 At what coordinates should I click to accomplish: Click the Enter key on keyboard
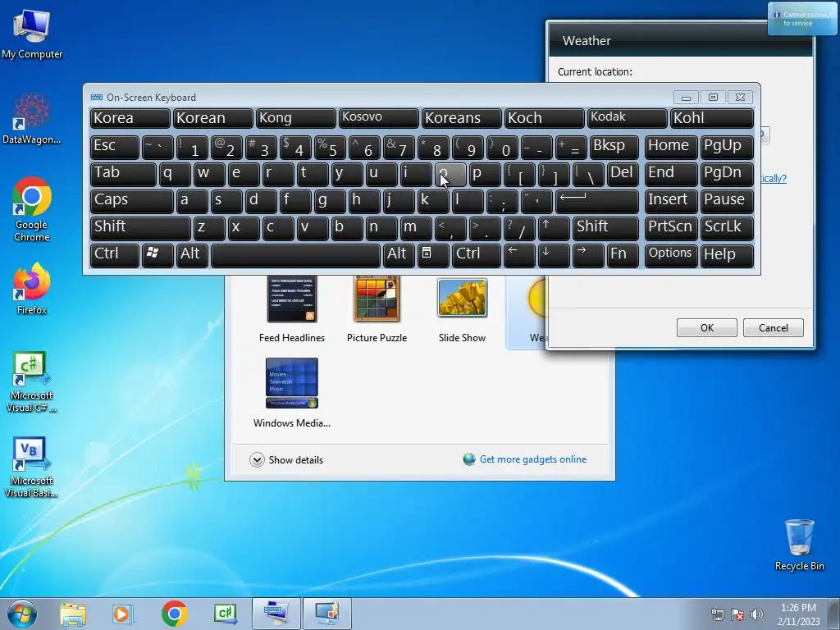point(597,201)
